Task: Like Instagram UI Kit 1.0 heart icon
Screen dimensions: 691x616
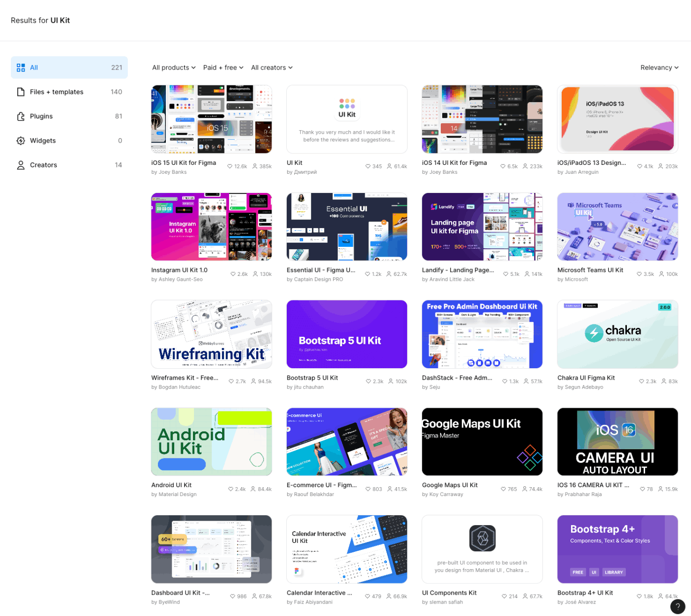Action: click(233, 274)
